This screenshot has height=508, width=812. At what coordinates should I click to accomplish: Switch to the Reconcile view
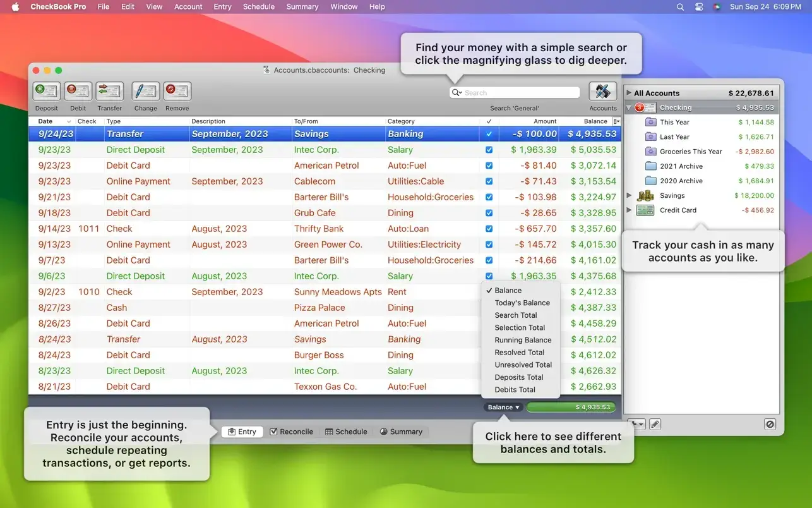291,432
